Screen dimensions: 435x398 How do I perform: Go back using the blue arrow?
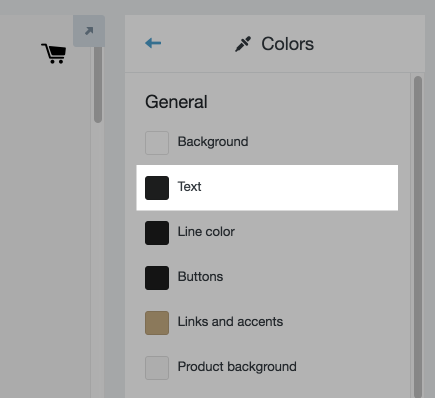click(153, 43)
